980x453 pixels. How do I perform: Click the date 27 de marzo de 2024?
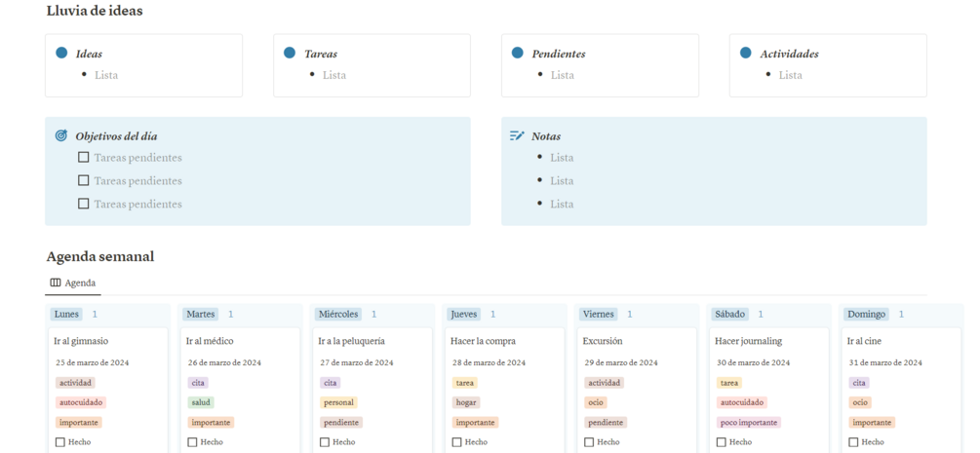click(x=357, y=362)
